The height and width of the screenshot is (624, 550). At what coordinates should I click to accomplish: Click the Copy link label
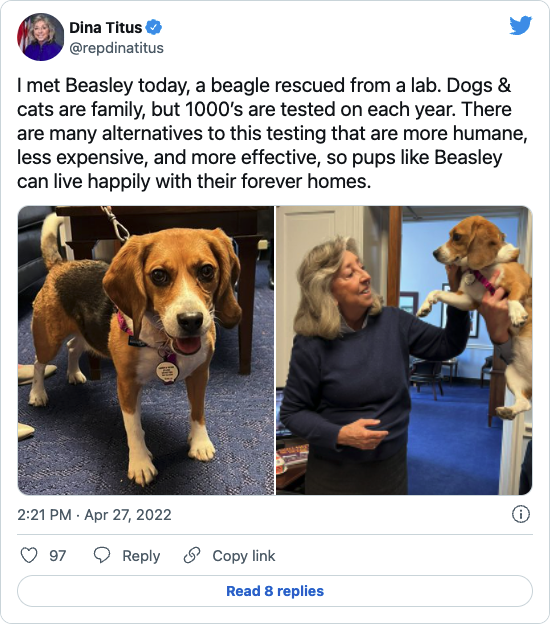(x=244, y=556)
